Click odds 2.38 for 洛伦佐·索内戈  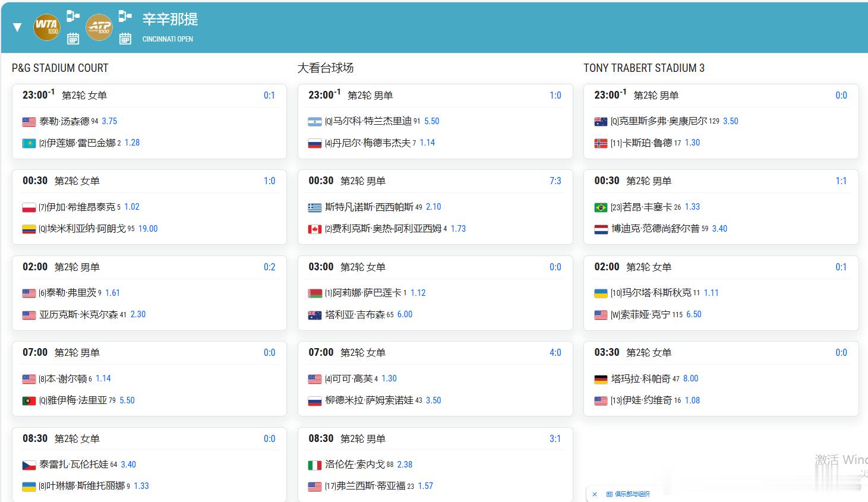(x=405, y=465)
